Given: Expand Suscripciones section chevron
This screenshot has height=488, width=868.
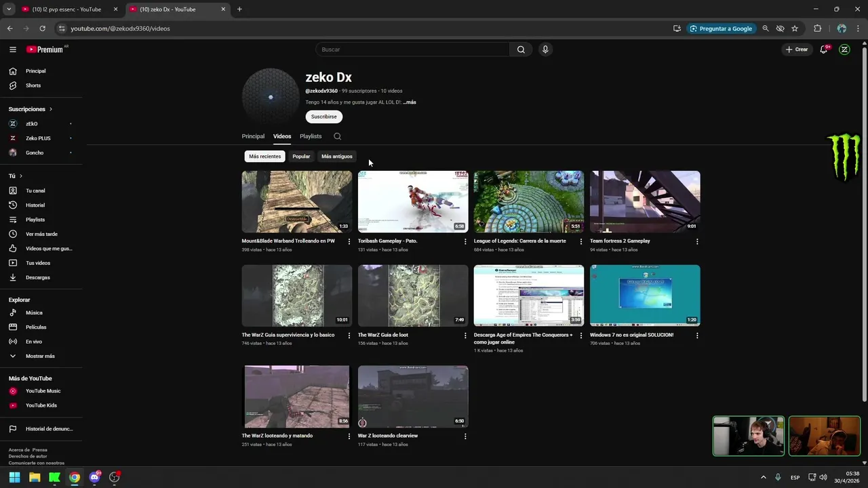Looking at the screenshot, I should (50, 109).
